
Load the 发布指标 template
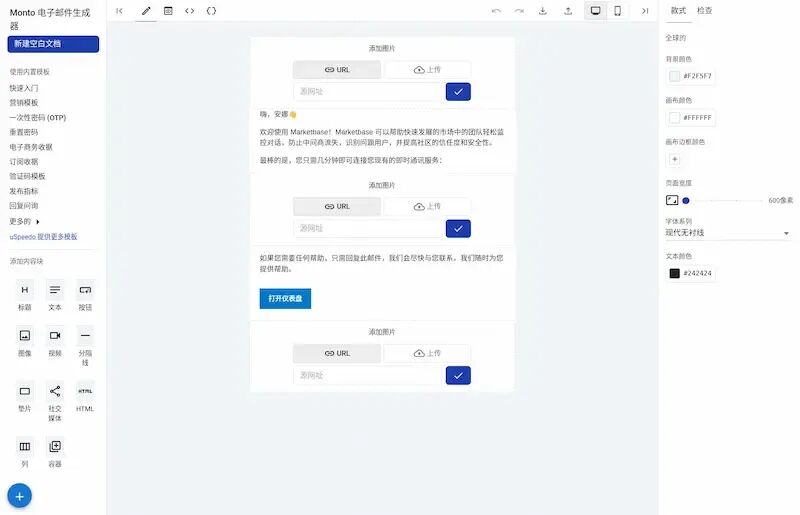pyautogui.click(x=24, y=191)
